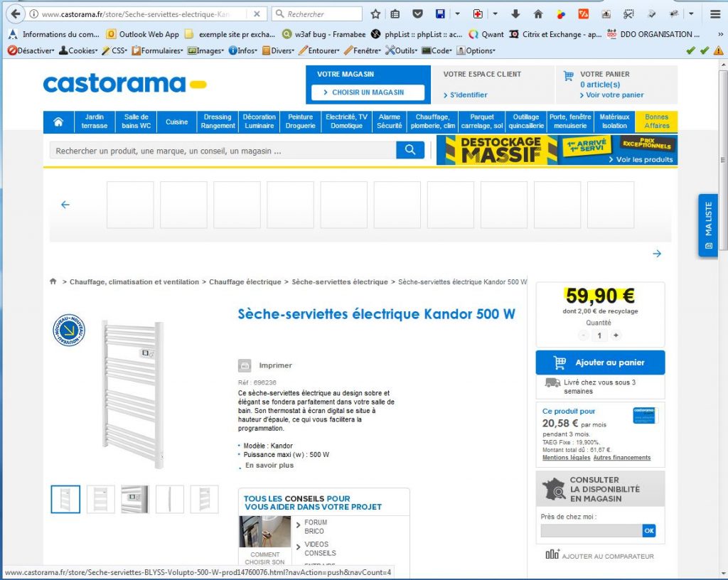Click the carousel left arrow
Screen dimensions: 728x580
coord(65,205)
